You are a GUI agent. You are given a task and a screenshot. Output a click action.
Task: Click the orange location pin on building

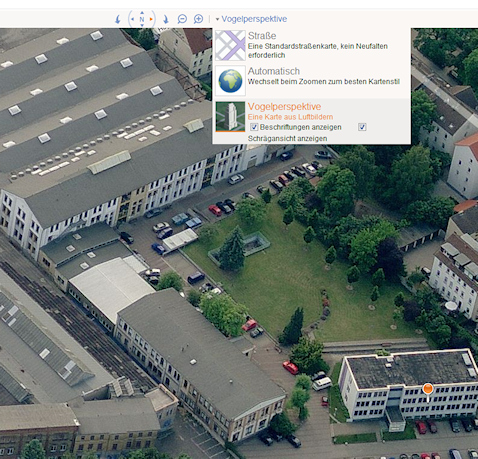(x=428, y=390)
